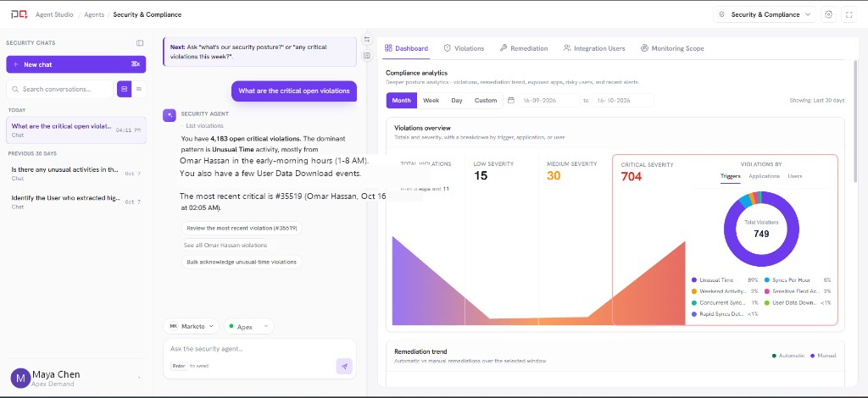The image size is (868, 398).
Task: Click the donut chart Total Violations 749
Action: (x=761, y=229)
